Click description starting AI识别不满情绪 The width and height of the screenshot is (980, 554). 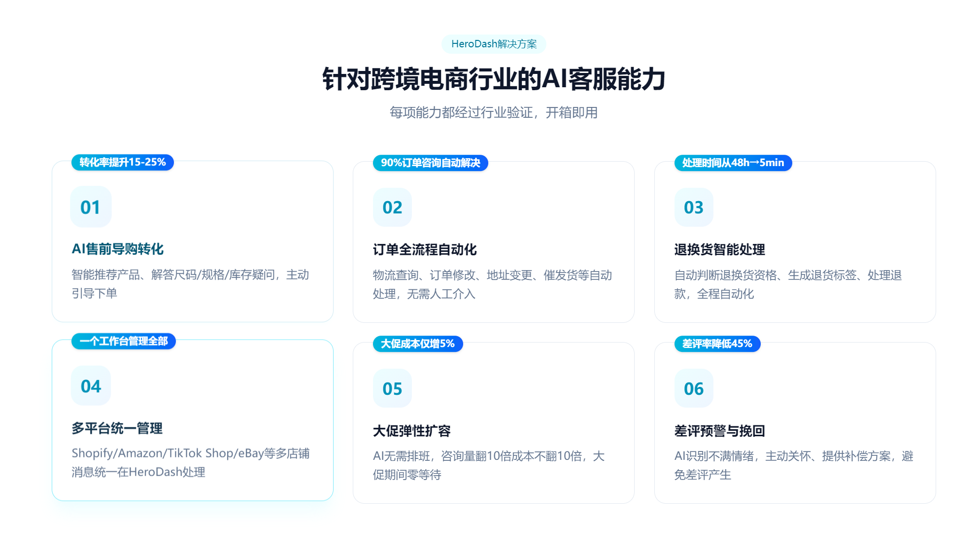[x=794, y=465]
